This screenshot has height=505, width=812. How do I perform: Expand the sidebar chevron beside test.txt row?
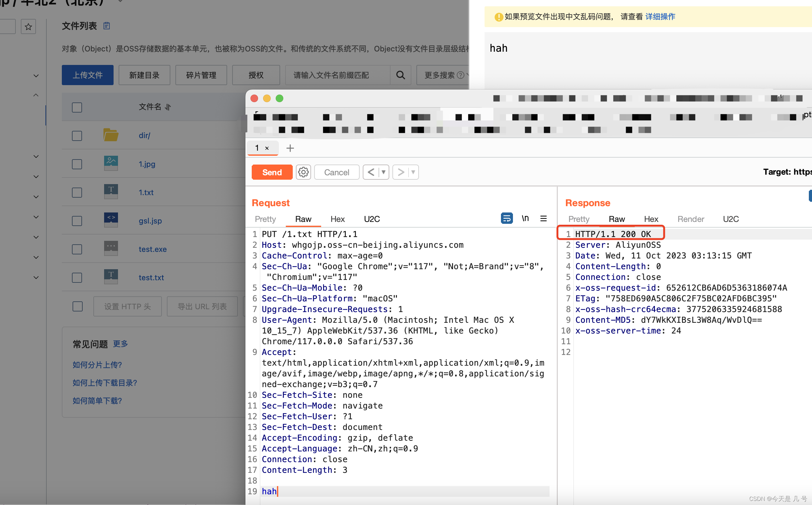click(x=36, y=277)
